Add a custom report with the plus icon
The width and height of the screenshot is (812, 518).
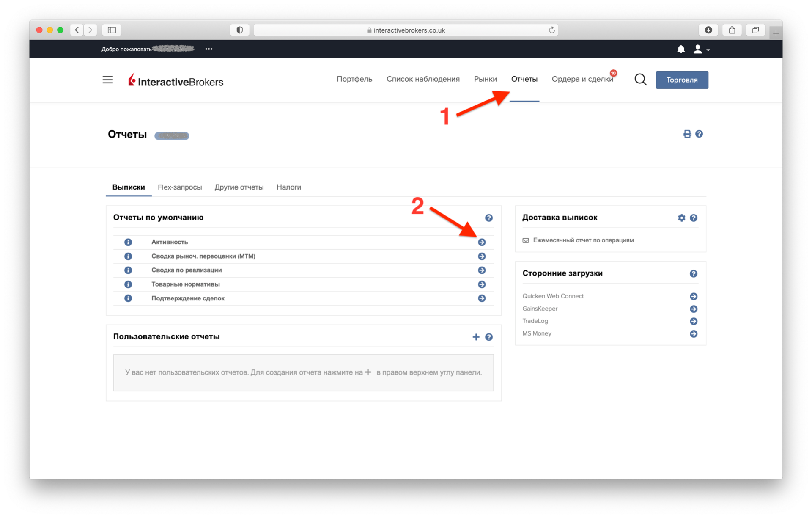tap(476, 337)
